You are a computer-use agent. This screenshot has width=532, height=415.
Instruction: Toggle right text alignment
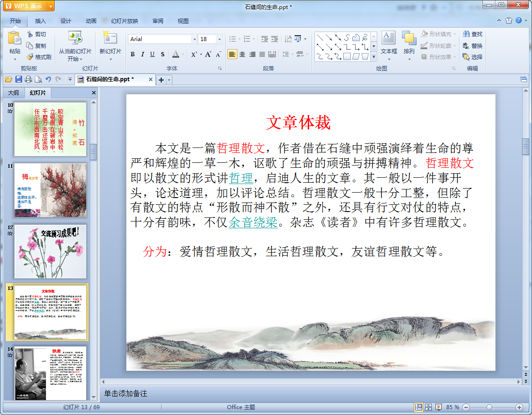pyautogui.click(x=252, y=54)
